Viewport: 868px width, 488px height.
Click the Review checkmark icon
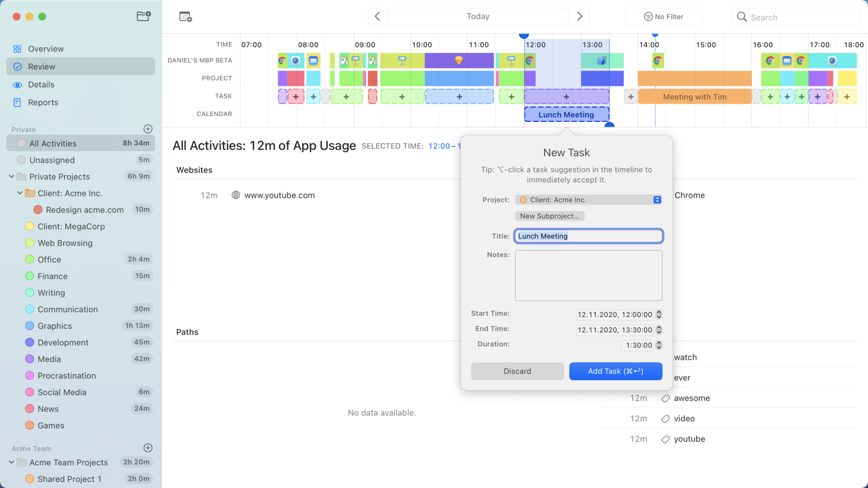pyautogui.click(x=18, y=67)
